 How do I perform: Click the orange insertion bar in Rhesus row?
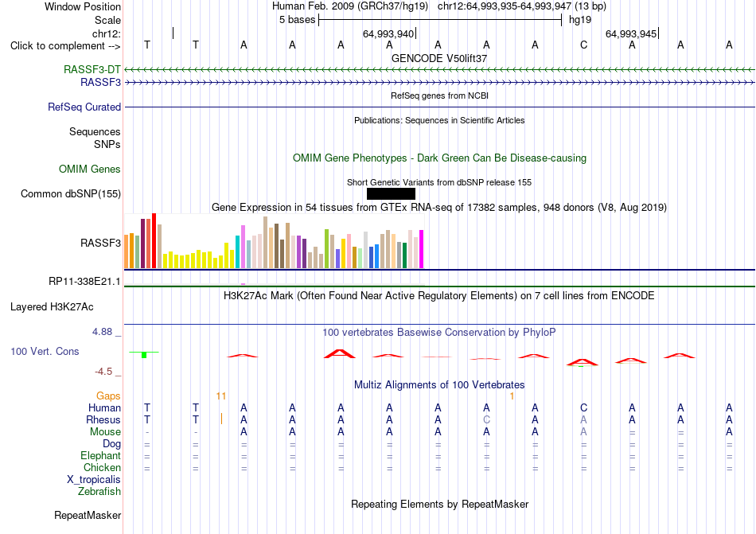[221, 419]
